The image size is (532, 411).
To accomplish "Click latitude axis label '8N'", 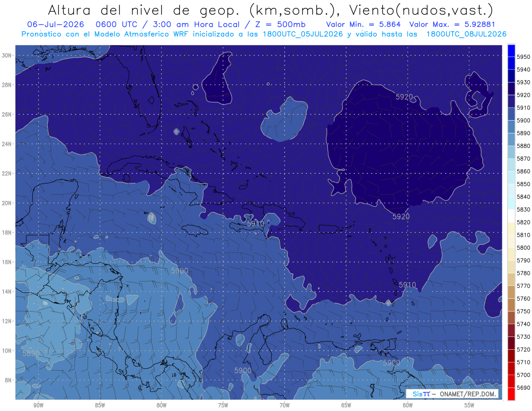I will 8,380.
